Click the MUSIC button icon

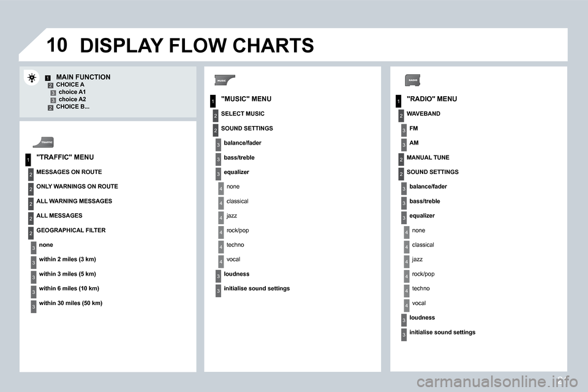[225, 80]
